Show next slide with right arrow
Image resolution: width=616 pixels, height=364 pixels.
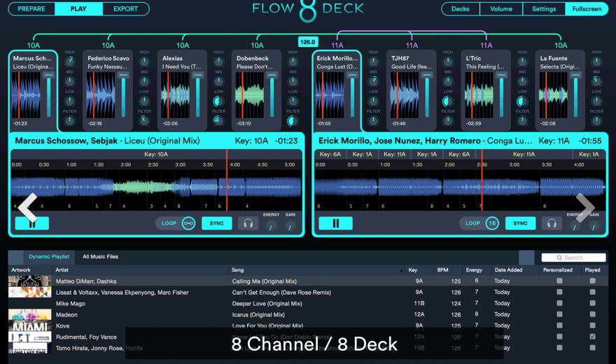pyautogui.click(x=585, y=207)
